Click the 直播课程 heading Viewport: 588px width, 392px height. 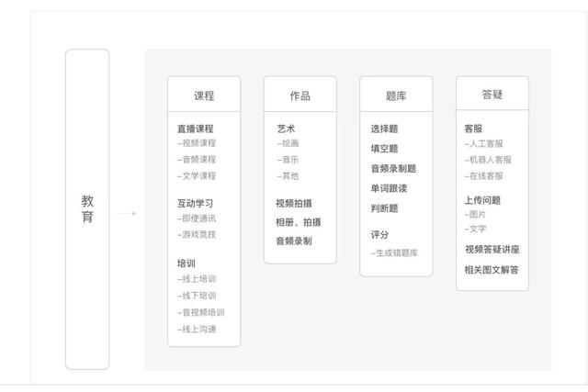tap(196, 129)
